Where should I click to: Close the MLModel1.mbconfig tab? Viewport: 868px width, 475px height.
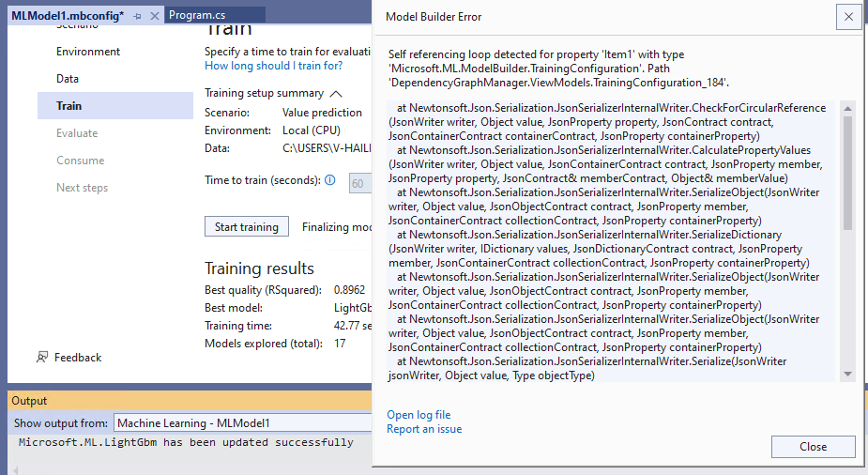[x=155, y=16]
